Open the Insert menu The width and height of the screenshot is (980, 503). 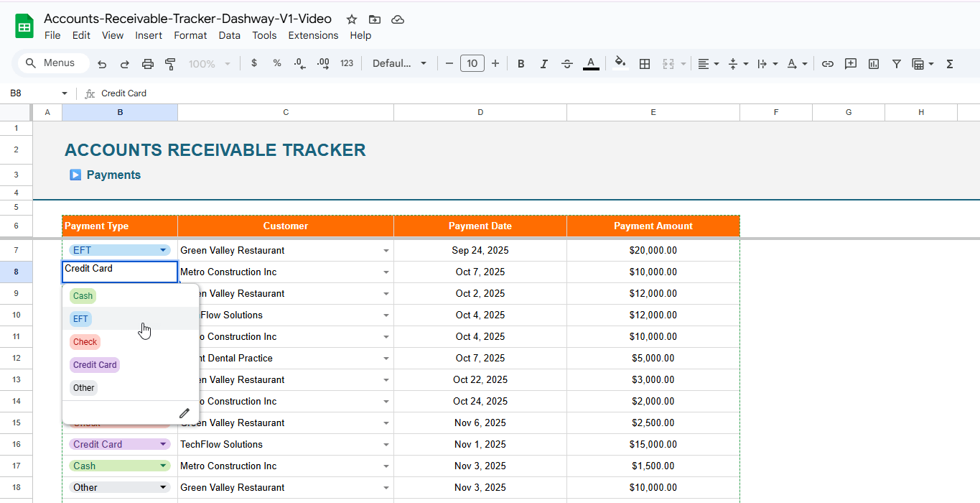click(x=149, y=35)
